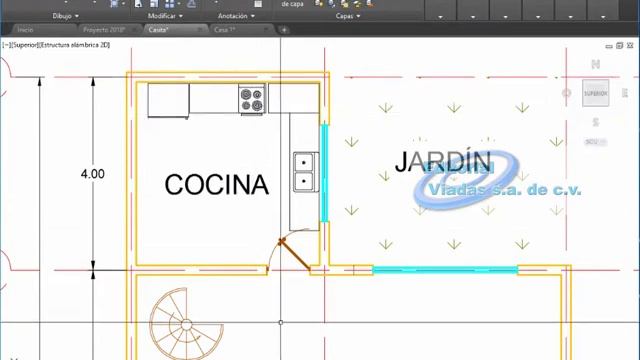
Task: Close the Casita drawing tab
Action: click(200, 30)
